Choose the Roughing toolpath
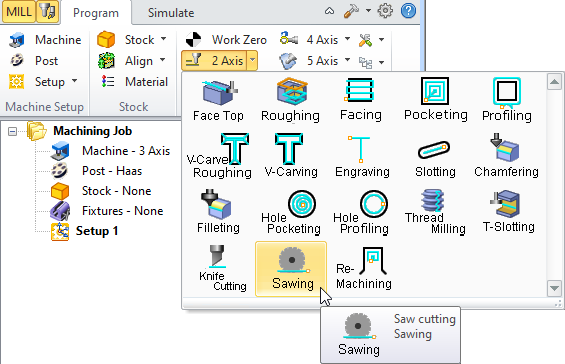 coord(290,100)
